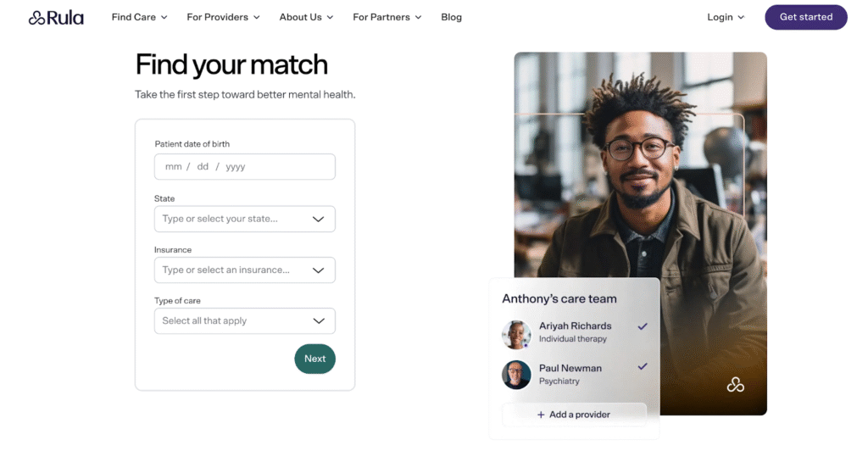The height and width of the screenshot is (451, 868).
Task: Open the Login dropdown menu
Action: click(726, 17)
